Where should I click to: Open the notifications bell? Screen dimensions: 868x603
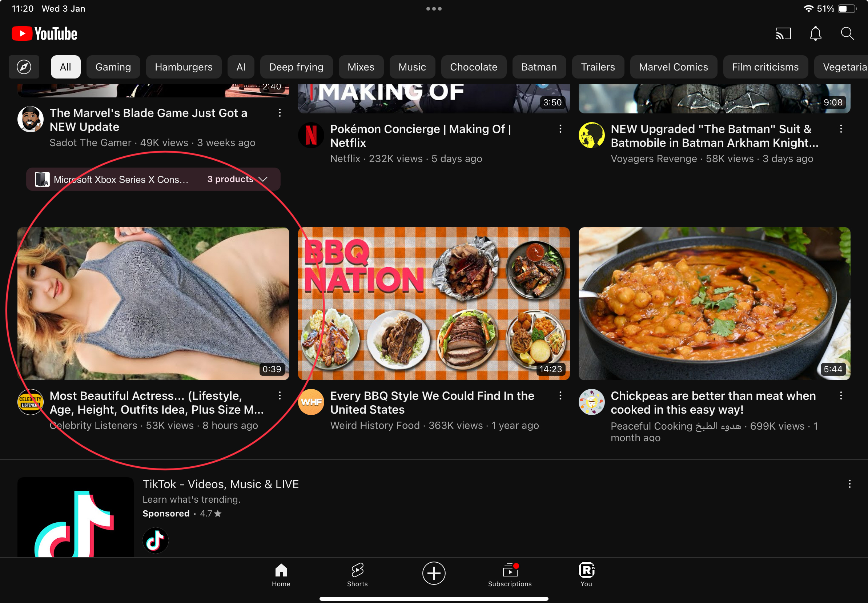click(816, 34)
